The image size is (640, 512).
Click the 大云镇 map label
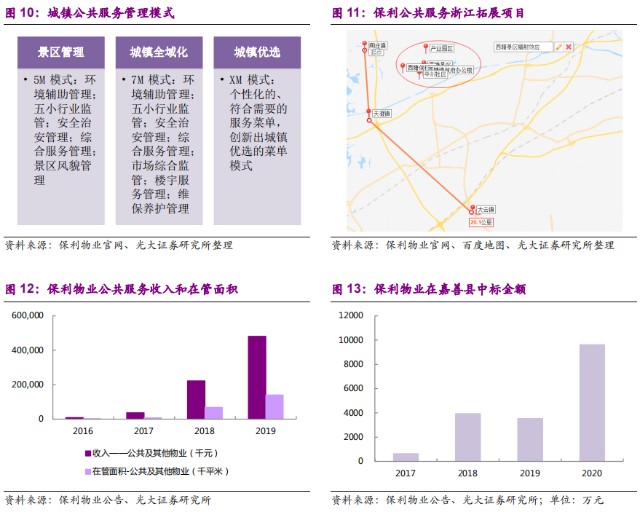tap(486, 209)
